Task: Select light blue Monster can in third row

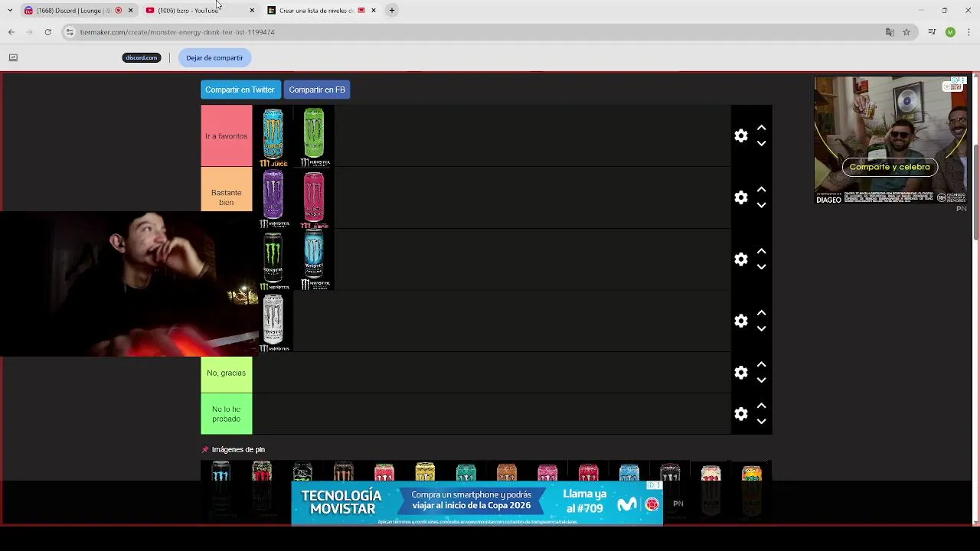Action: [314, 259]
